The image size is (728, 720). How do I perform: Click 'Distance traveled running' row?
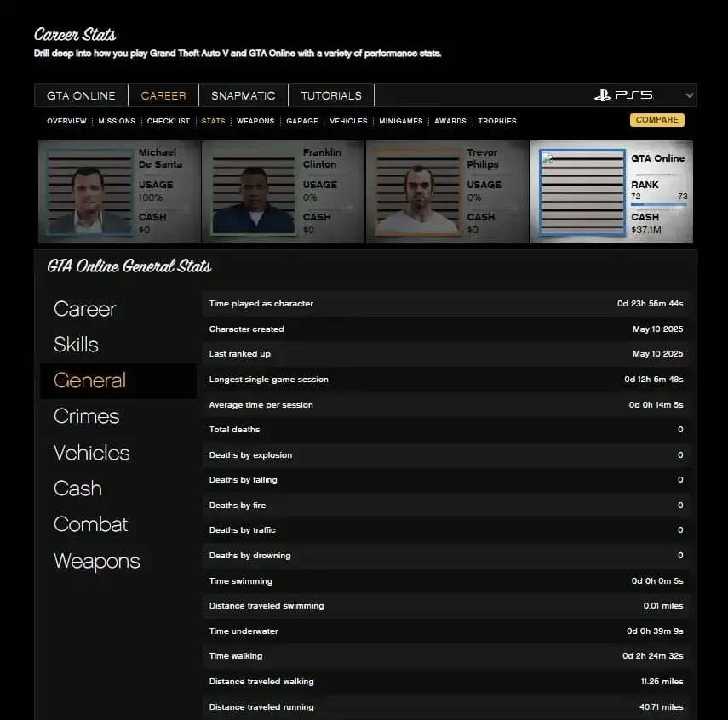click(x=446, y=707)
